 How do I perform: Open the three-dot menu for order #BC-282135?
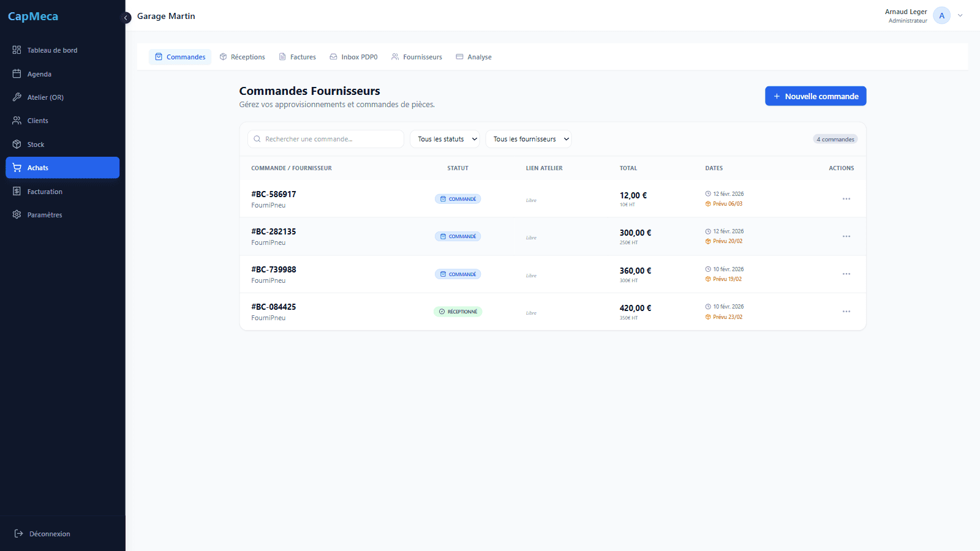point(846,236)
